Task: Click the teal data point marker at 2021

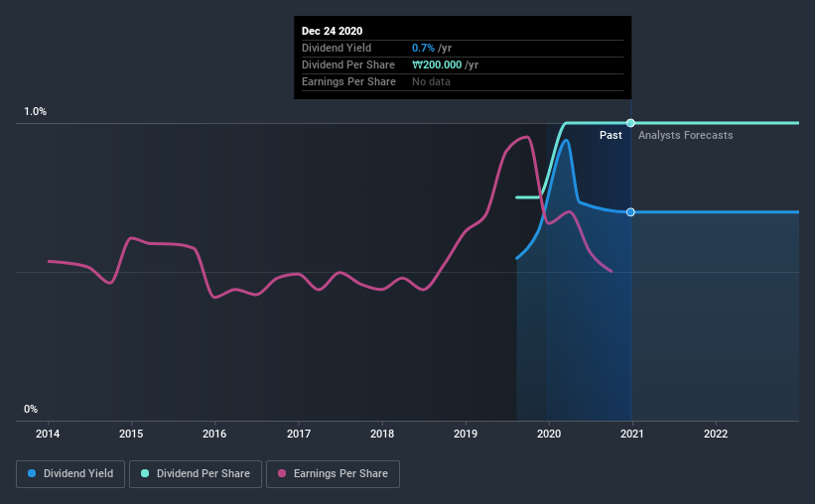Action: point(630,123)
